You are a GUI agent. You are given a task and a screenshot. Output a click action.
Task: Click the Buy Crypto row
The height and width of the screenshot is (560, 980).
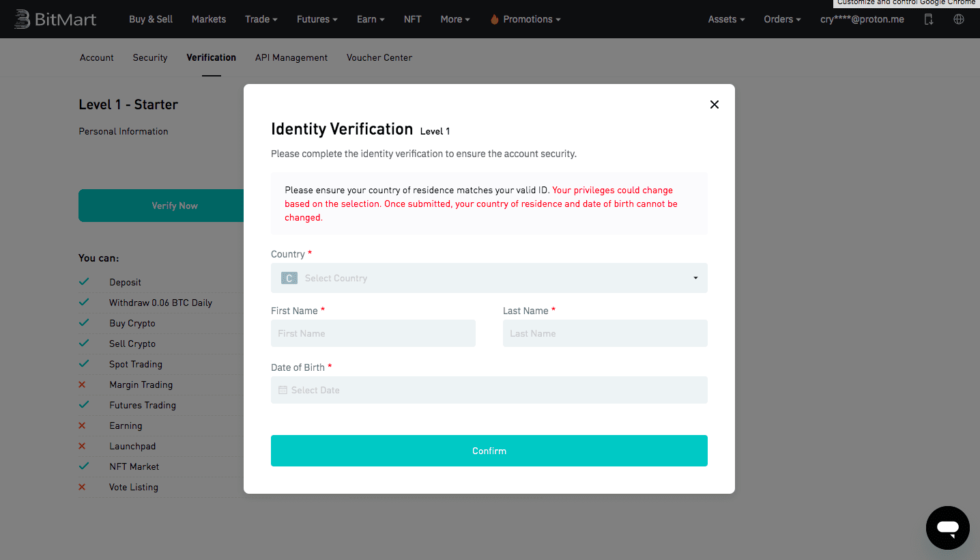coord(132,323)
